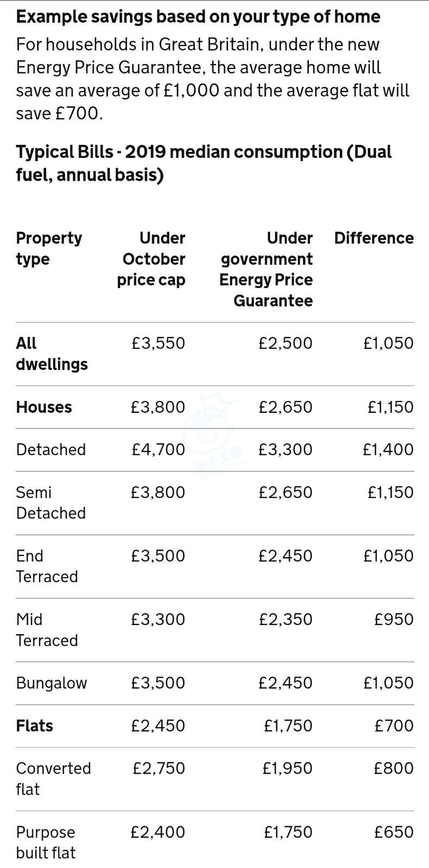Click the bold 'Flats' row label
This screenshot has height=868, width=429.
(35, 726)
